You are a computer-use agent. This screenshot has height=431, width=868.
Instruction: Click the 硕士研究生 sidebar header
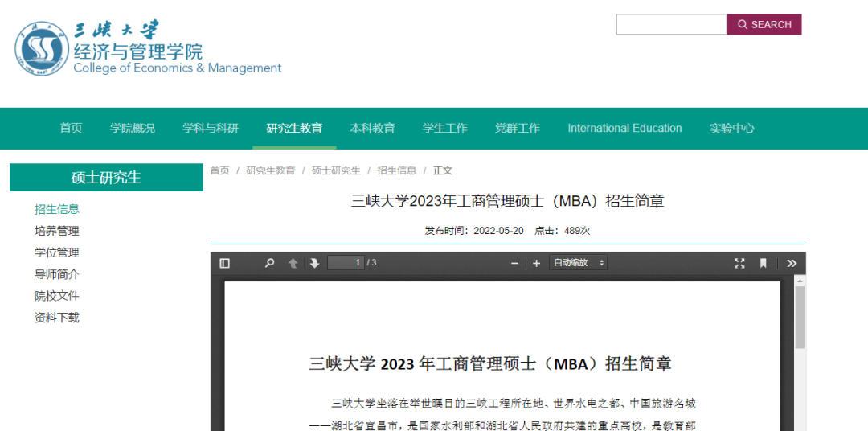[106, 178]
